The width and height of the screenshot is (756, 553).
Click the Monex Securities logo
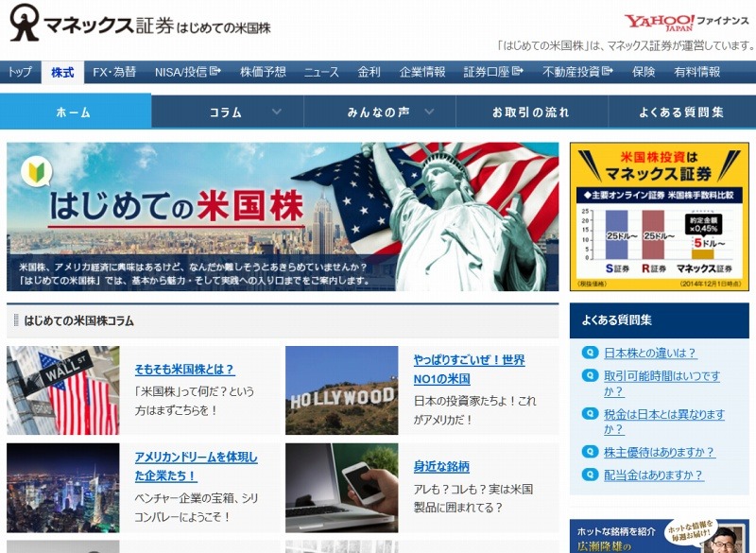click(x=92, y=23)
